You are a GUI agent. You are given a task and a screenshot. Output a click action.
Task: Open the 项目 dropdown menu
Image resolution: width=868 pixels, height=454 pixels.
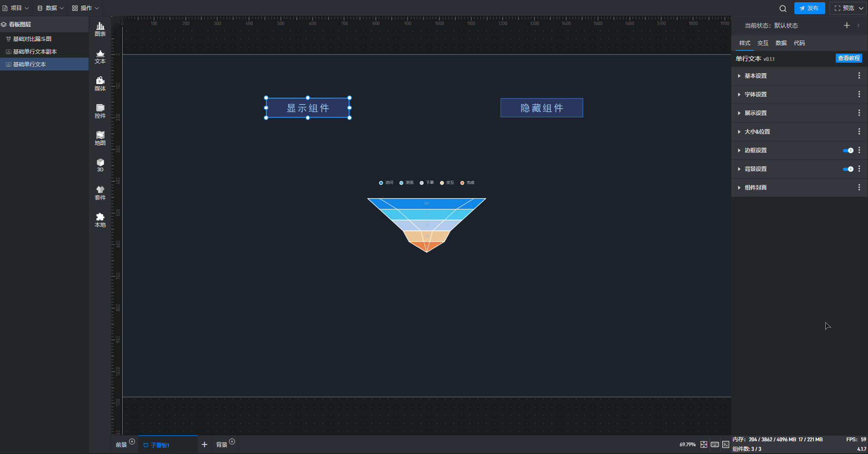pos(16,8)
